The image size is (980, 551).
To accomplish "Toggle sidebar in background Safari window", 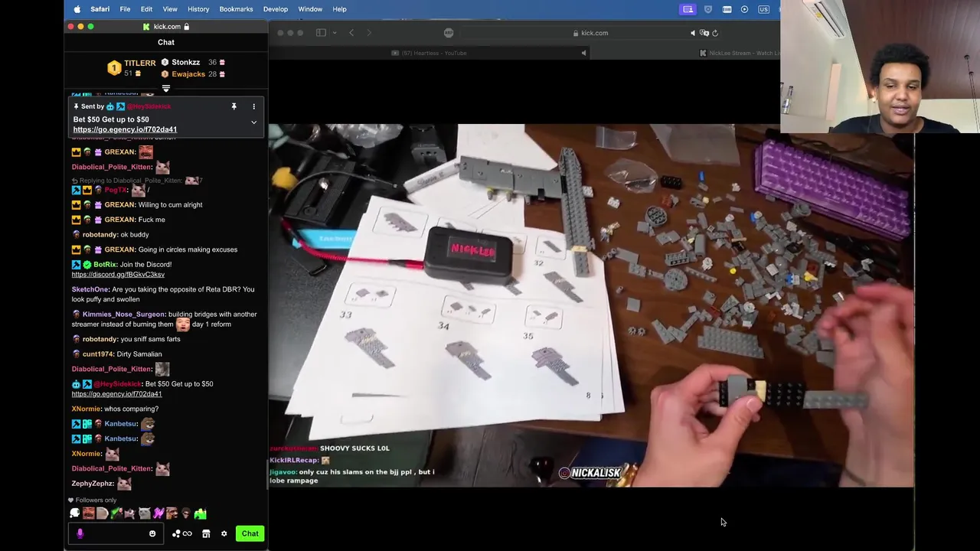I will [322, 33].
